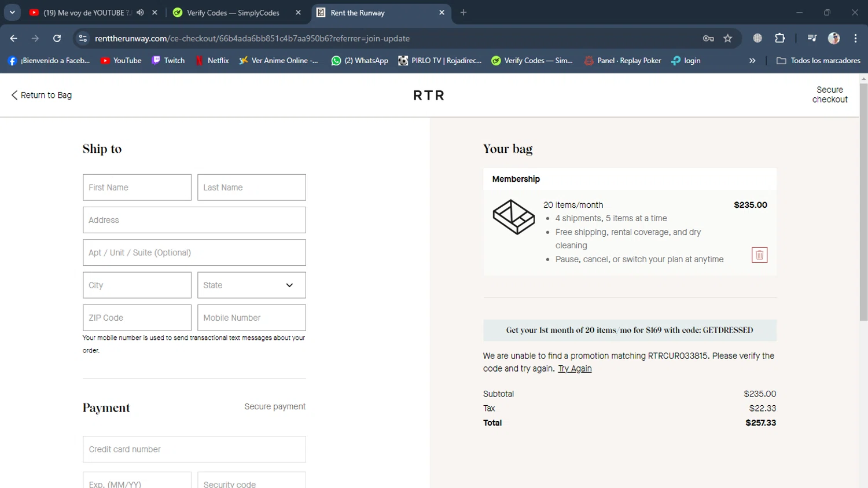
Task: Focus the Last Name field
Action: pos(252,188)
